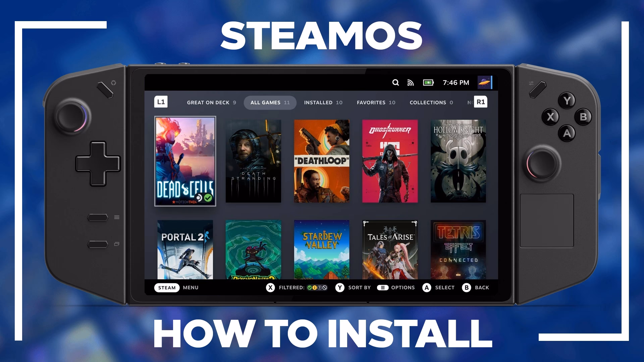Click the Y face button on the controller
This screenshot has height=362, width=644.
coord(567,101)
